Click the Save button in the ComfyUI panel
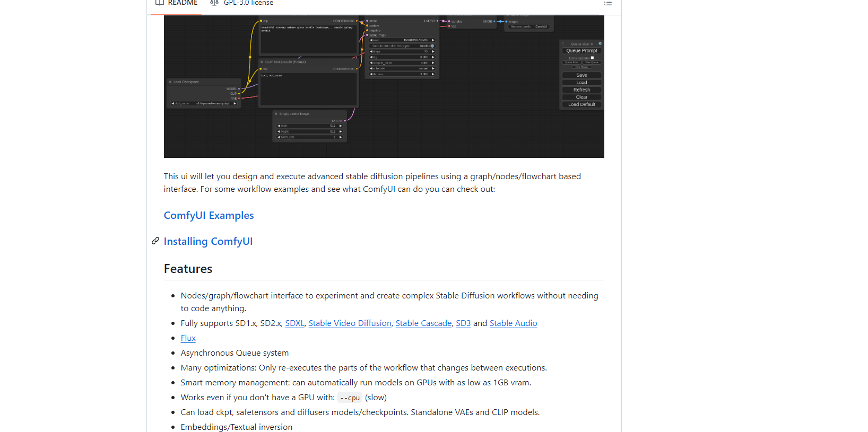Image resolution: width=868 pixels, height=432 pixels. [x=581, y=75]
